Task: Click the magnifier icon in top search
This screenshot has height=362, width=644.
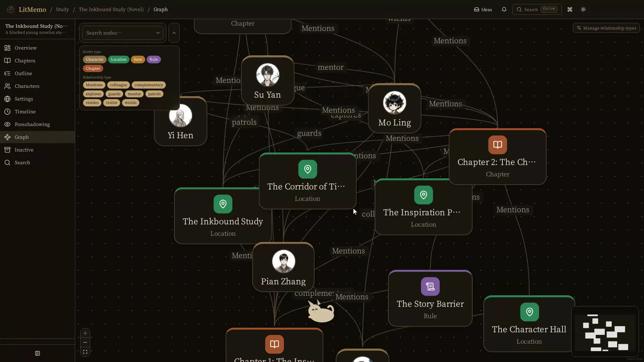Action: (x=519, y=9)
